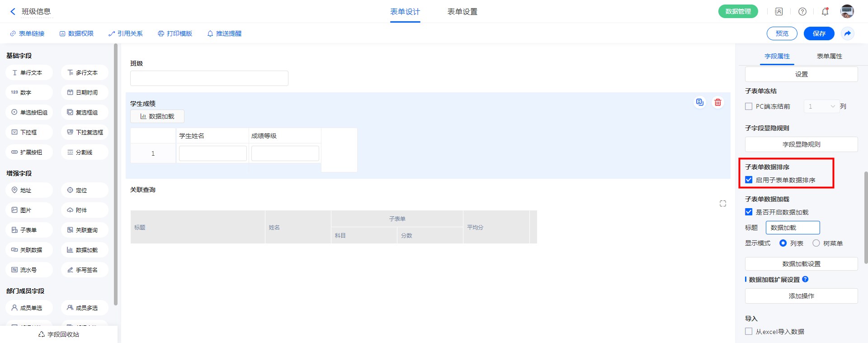This screenshot has width=868, height=343.
Task: Click the right properties panel scrollbar
Action: click(866, 217)
